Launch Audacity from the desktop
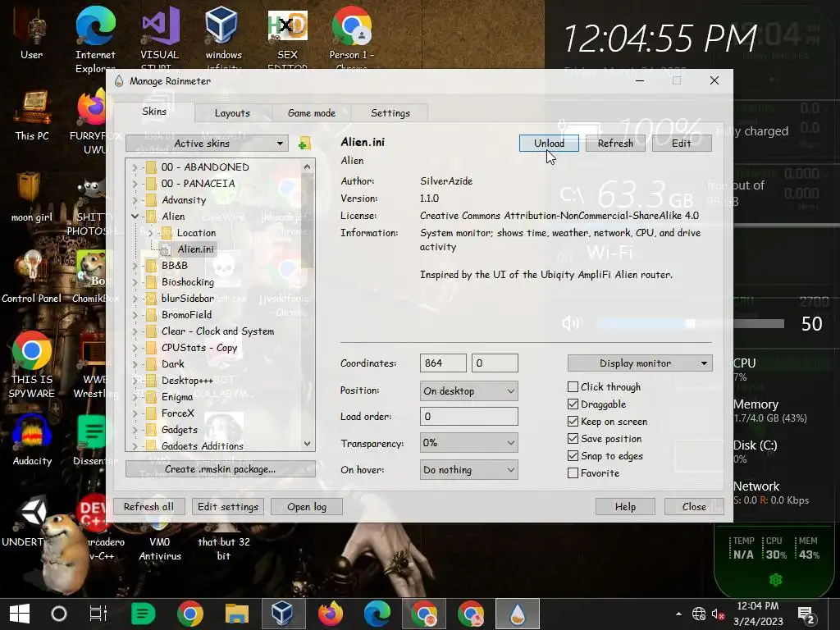Screen dimensions: 840x630 pos(32,441)
